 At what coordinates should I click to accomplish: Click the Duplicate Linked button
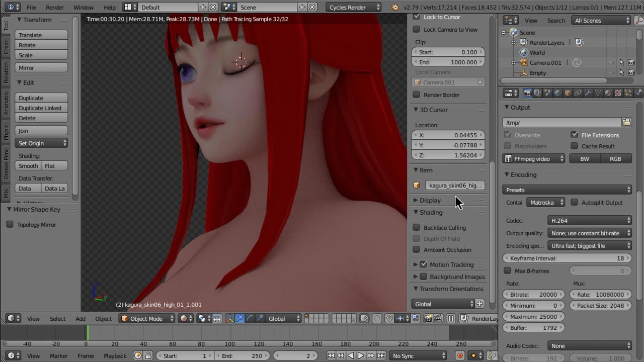[x=41, y=108]
